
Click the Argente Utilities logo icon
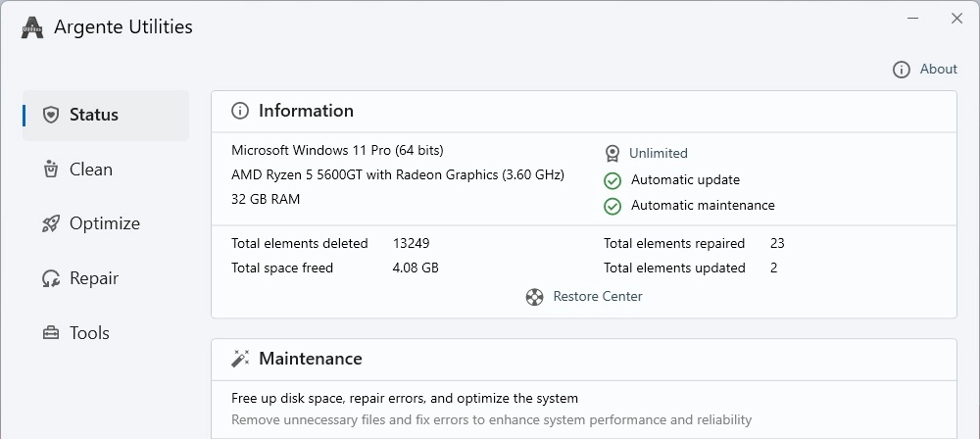click(x=32, y=27)
